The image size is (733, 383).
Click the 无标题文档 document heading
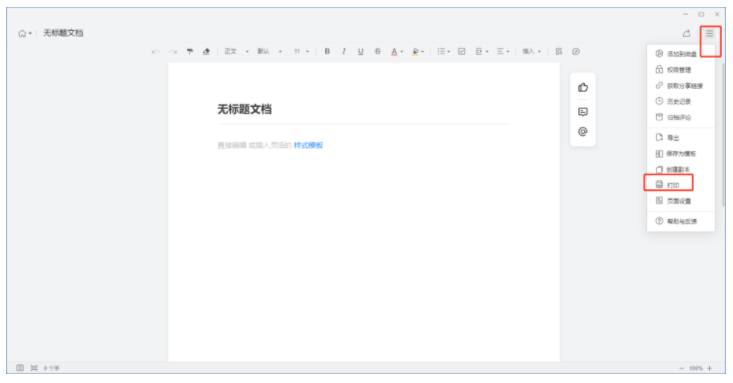click(x=244, y=109)
